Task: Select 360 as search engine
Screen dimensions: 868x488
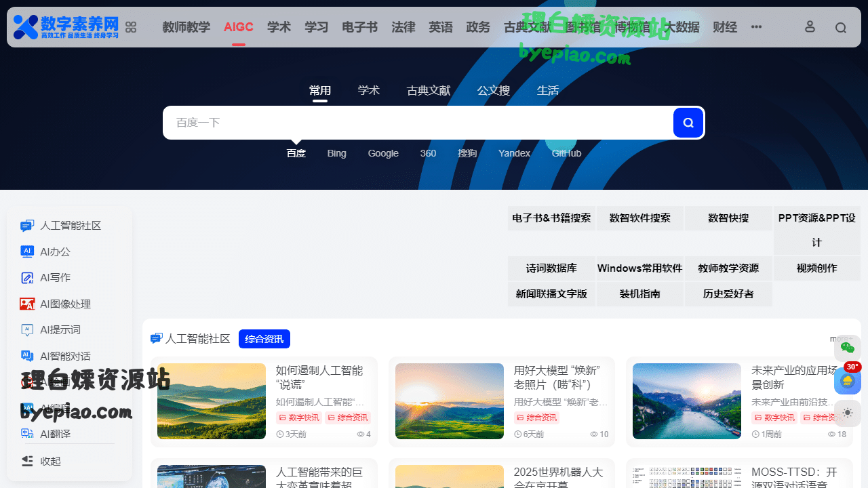Action: pos(429,153)
